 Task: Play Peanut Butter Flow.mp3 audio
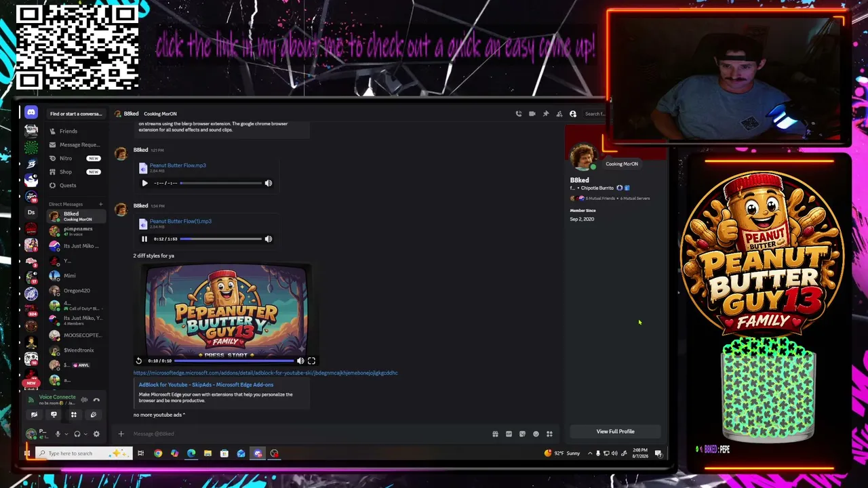click(144, 183)
